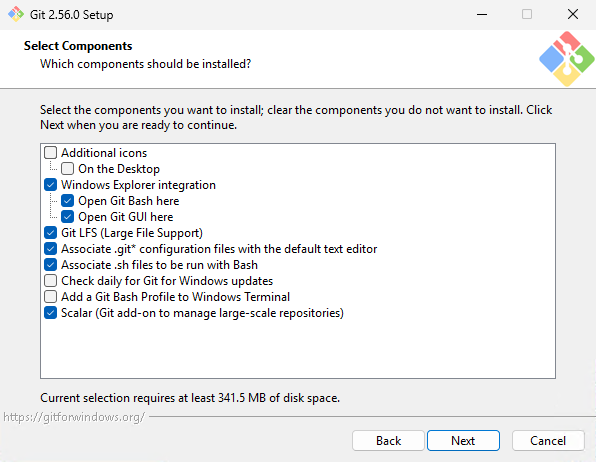The width and height of the screenshot is (596, 462).
Task: Click the large Git logo in header
Action: (x=566, y=59)
